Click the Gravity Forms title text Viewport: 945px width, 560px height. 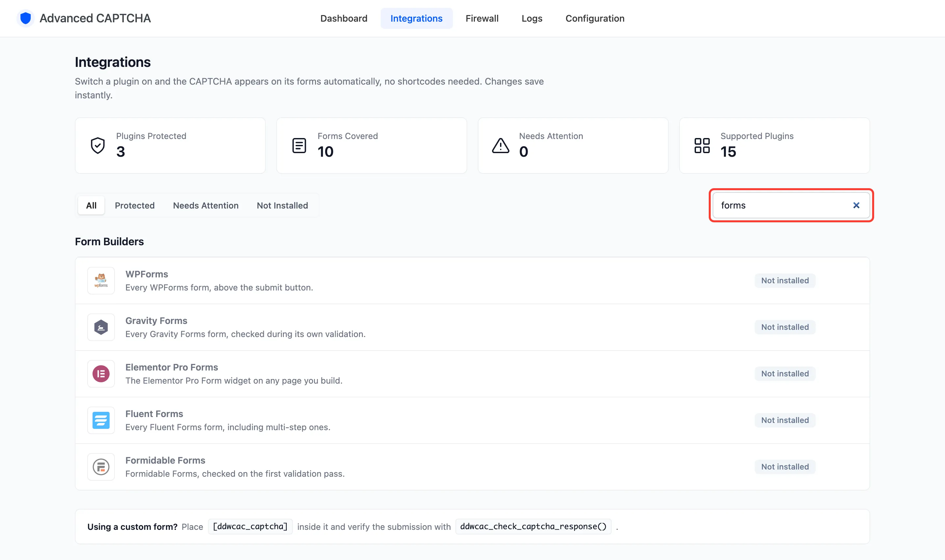pos(156,321)
